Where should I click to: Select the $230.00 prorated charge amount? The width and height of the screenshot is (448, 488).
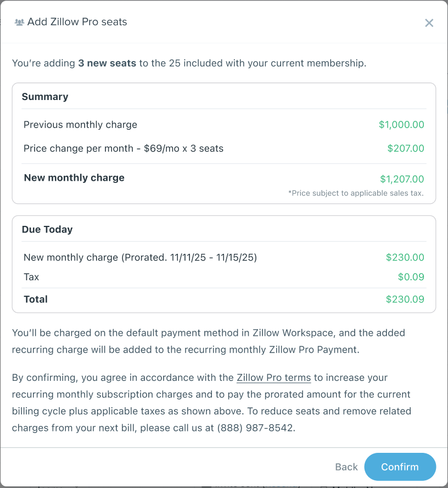click(405, 258)
